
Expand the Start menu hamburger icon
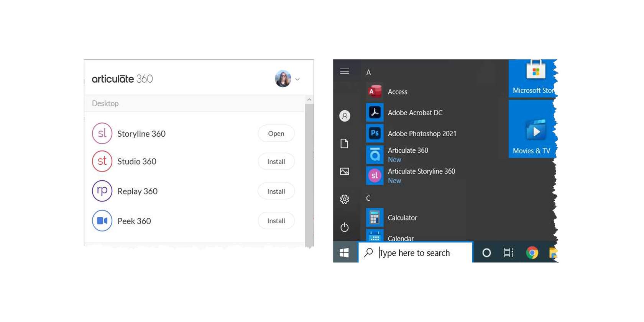coord(345,71)
